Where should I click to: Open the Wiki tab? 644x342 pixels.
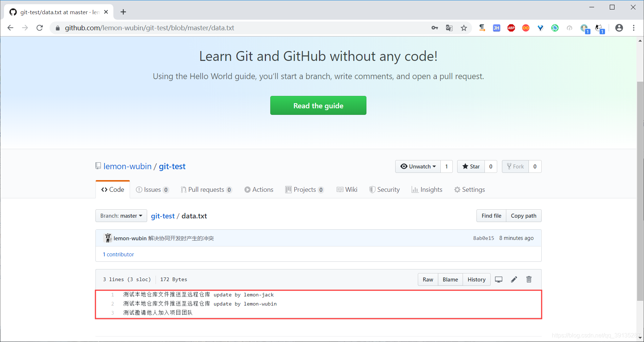(347, 190)
